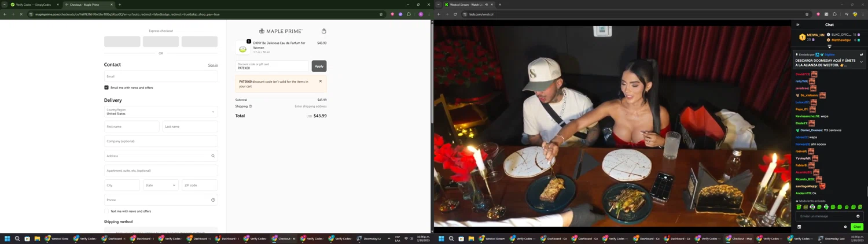Open a new tab in Maple Prime window

point(120,5)
